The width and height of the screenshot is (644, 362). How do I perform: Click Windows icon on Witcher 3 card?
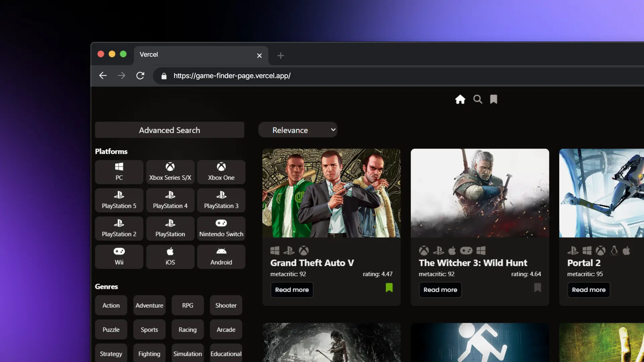point(481,250)
